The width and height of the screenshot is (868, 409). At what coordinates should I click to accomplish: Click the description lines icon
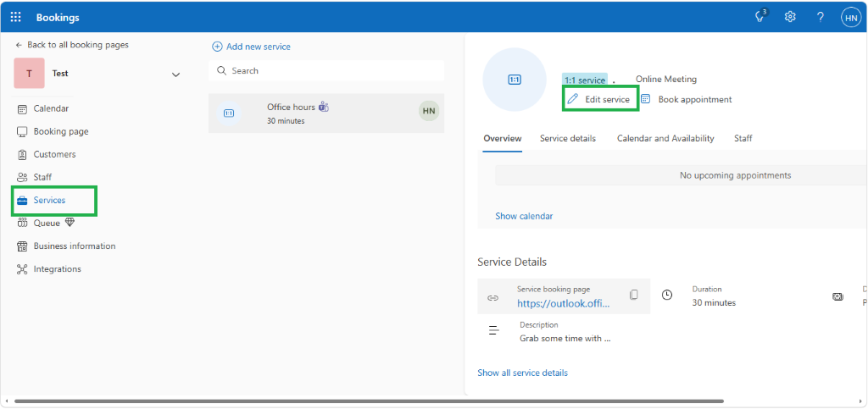pos(493,331)
